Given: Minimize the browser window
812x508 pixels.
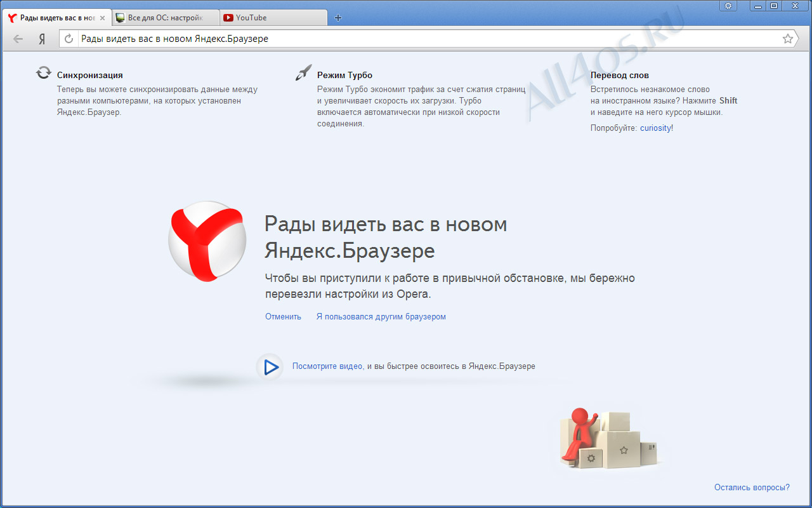Looking at the screenshot, I should pos(757,6).
